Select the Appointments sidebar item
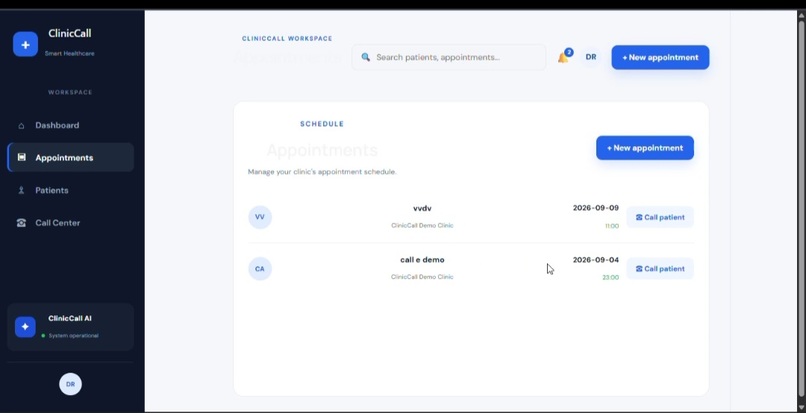806x413 pixels. click(x=70, y=157)
